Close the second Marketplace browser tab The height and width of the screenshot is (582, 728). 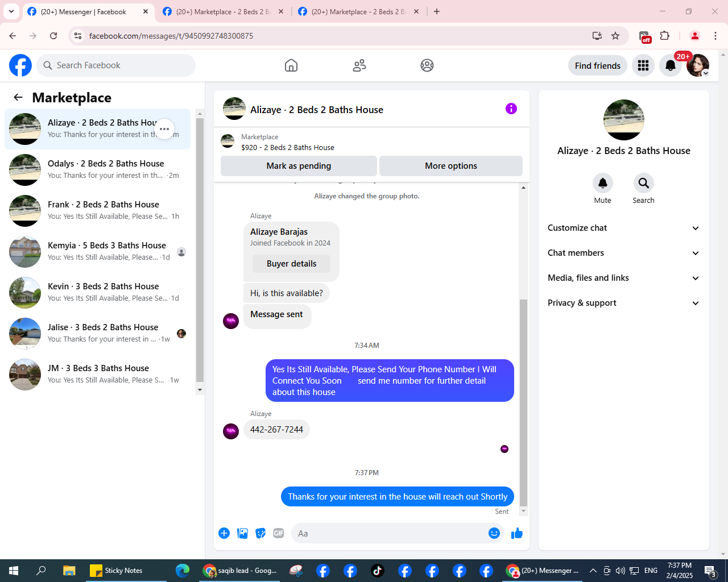[281, 11]
